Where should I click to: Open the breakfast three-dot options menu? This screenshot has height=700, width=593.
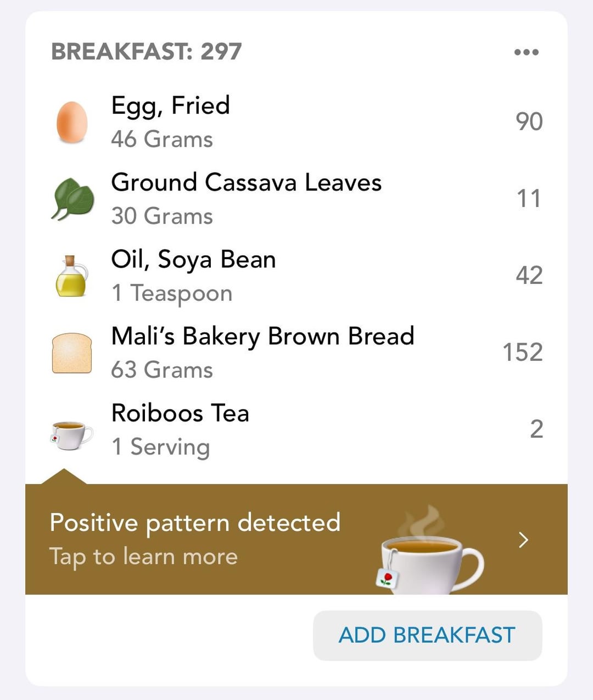(x=527, y=52)
